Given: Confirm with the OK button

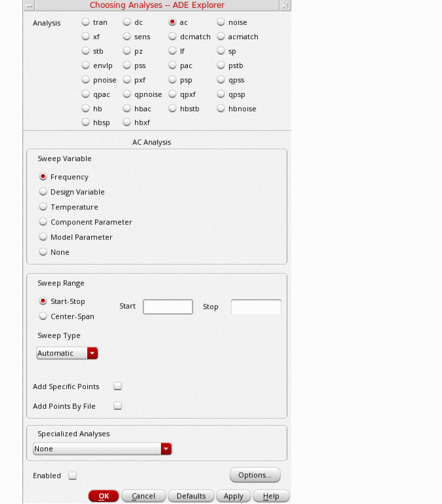Looking at the screenshot, I should (x=104, y=496).
